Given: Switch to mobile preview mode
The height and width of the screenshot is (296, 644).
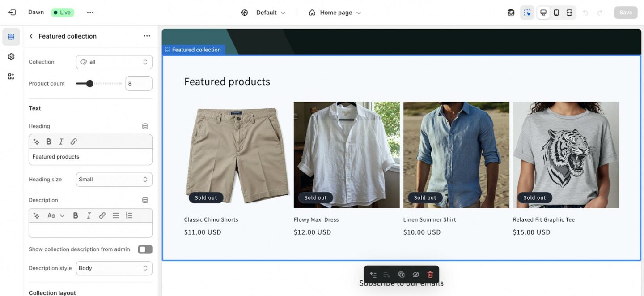Looking at the screenshot, I should coord(556,12).
